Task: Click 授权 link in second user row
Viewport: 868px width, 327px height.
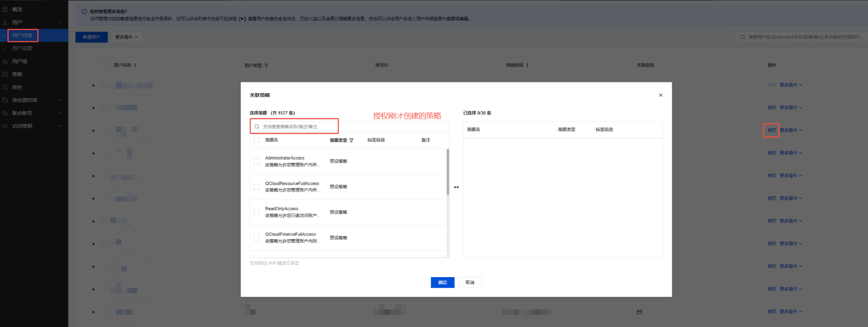Action: click(772, 108)
